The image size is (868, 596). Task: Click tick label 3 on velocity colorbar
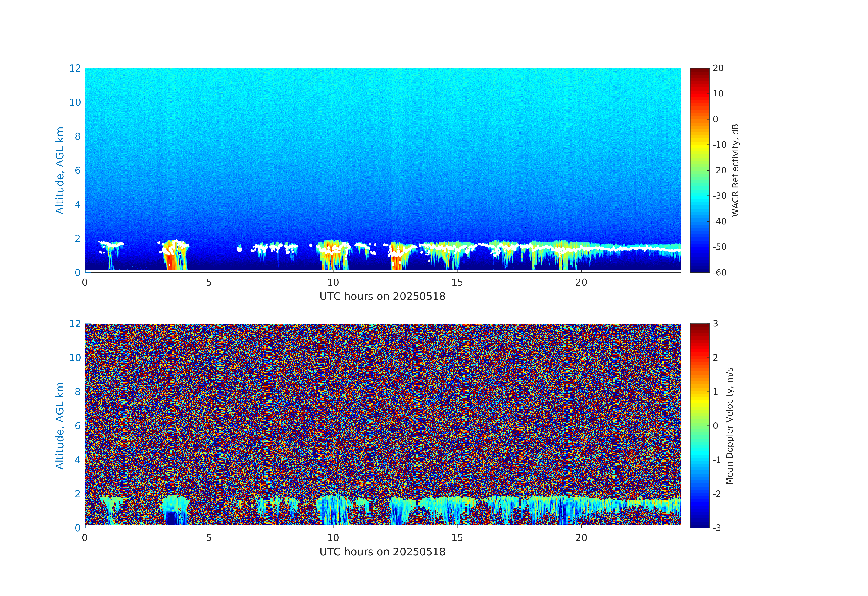click(x=715, y=324)
